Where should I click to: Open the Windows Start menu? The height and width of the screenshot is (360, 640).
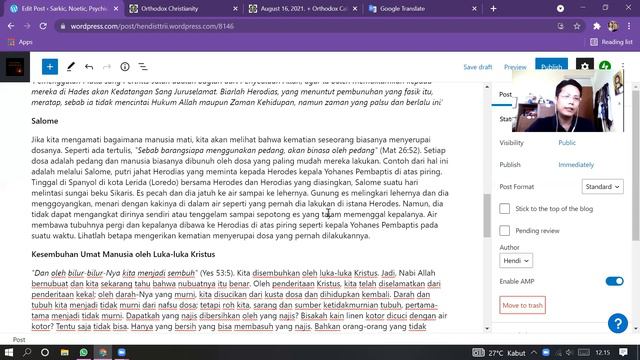(9, 352)
